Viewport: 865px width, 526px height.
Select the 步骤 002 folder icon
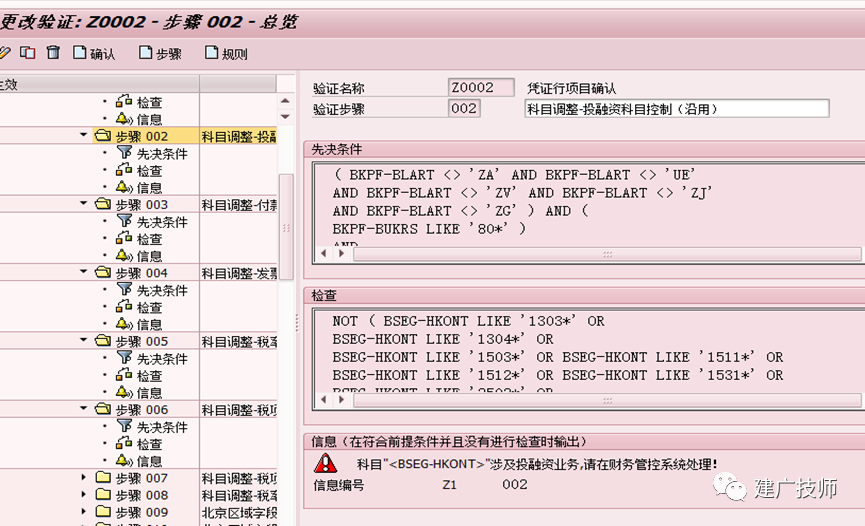pos(103,135)
